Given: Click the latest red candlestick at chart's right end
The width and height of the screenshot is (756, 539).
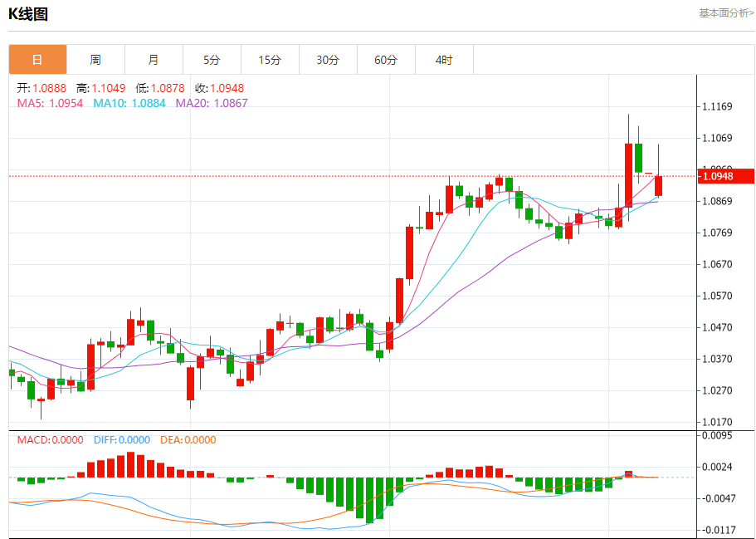Looking at the screenshot, I should coord(658,186).
